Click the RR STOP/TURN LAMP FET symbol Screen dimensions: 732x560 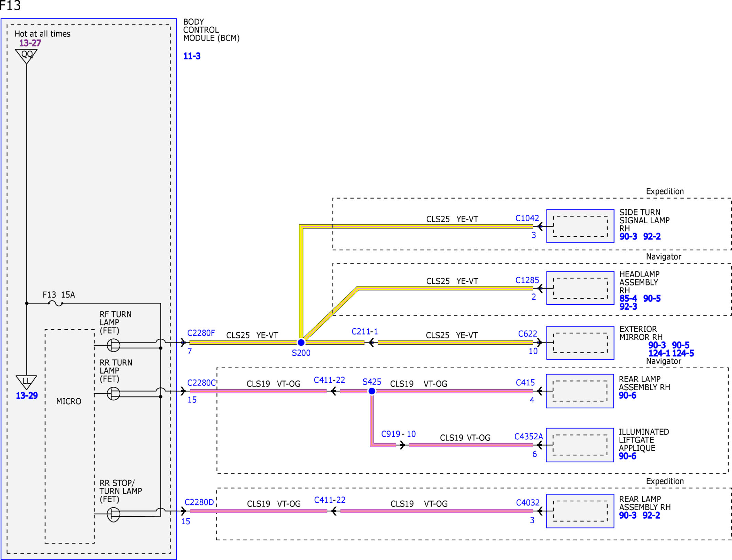tap(113, 514)
